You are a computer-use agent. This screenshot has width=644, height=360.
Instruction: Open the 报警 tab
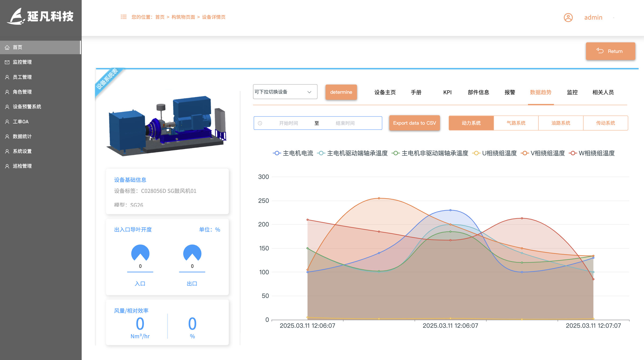pyautogui.click(x=510, y=92)
